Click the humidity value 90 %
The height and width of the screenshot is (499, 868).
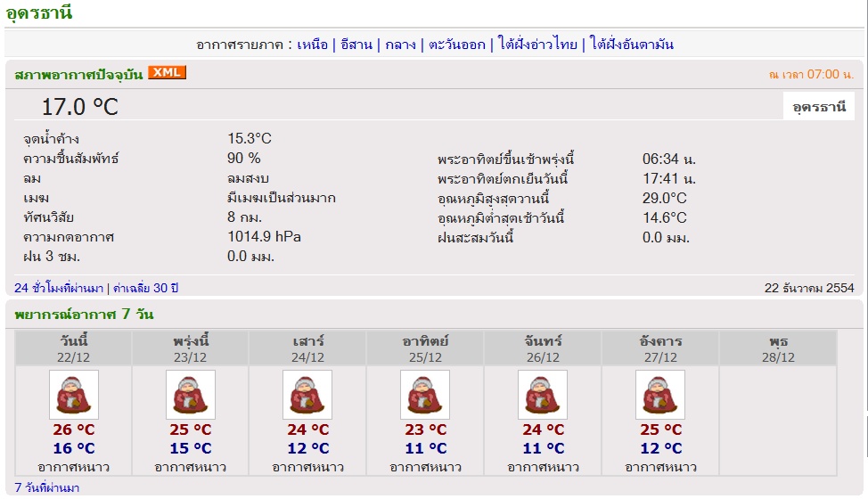pos(243,159)
